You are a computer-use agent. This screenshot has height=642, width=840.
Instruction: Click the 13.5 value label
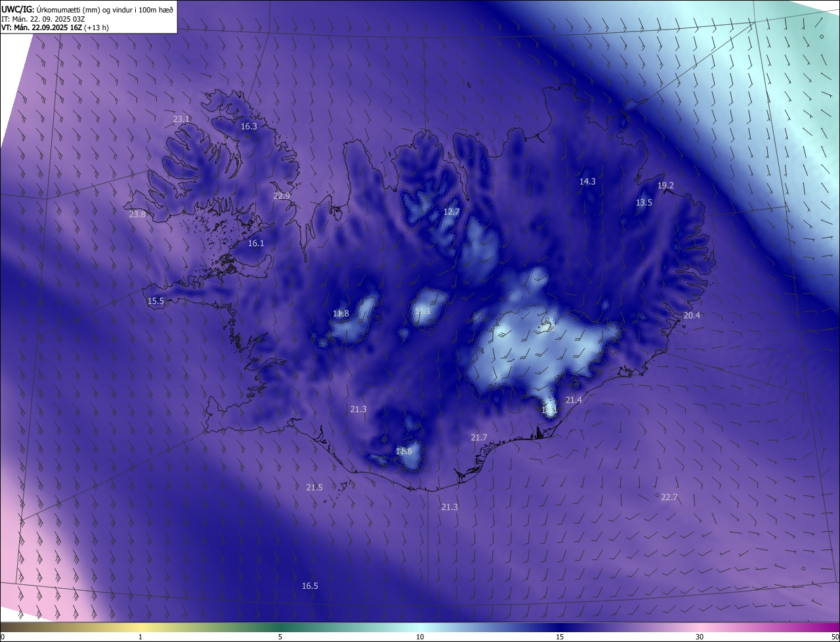(644, 203)
